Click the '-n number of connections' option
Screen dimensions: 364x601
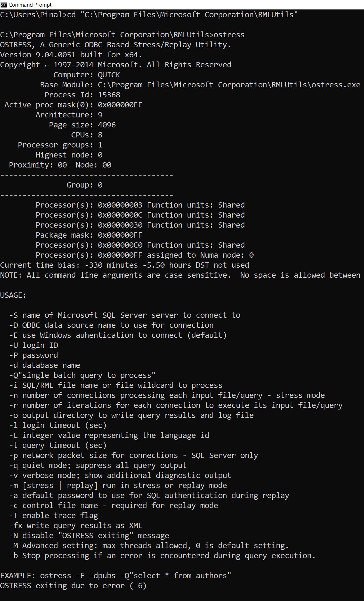[167, 395]
